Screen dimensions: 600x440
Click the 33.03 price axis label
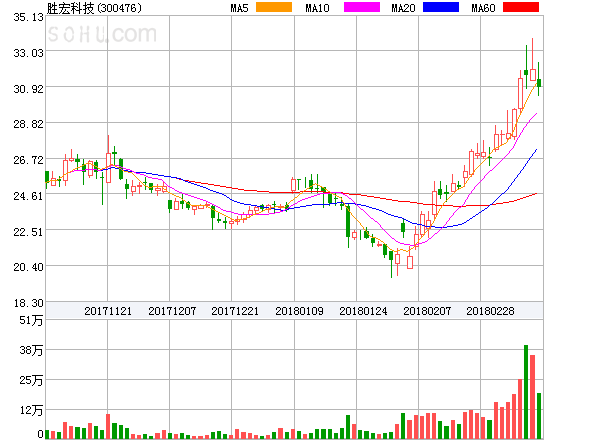pyautogui.click(x=28, y=53)
